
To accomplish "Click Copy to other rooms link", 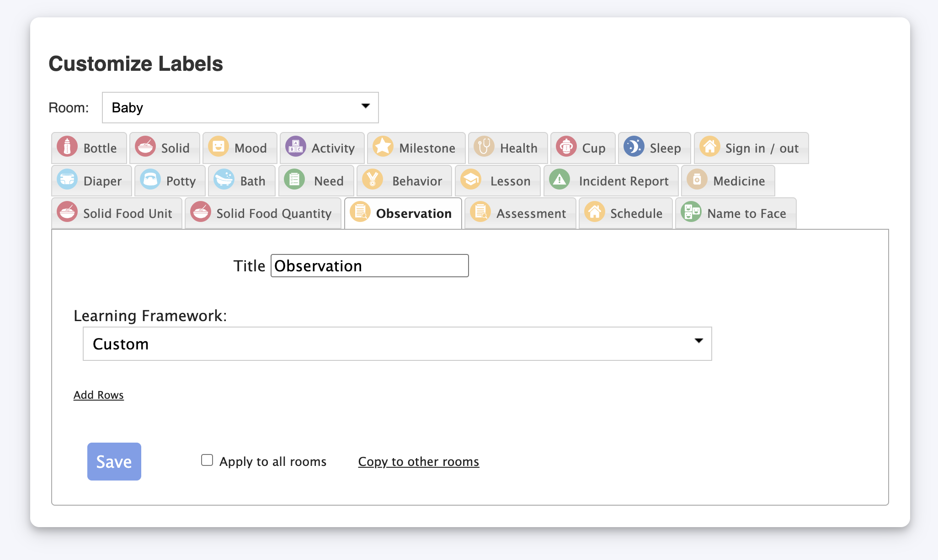I will point(418,462).
